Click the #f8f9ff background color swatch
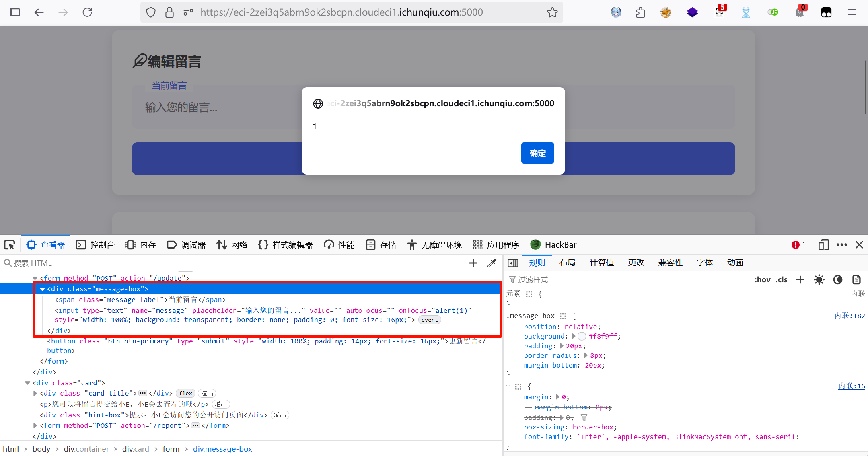This screenshot has width=868, height=456. pos(582,336)
